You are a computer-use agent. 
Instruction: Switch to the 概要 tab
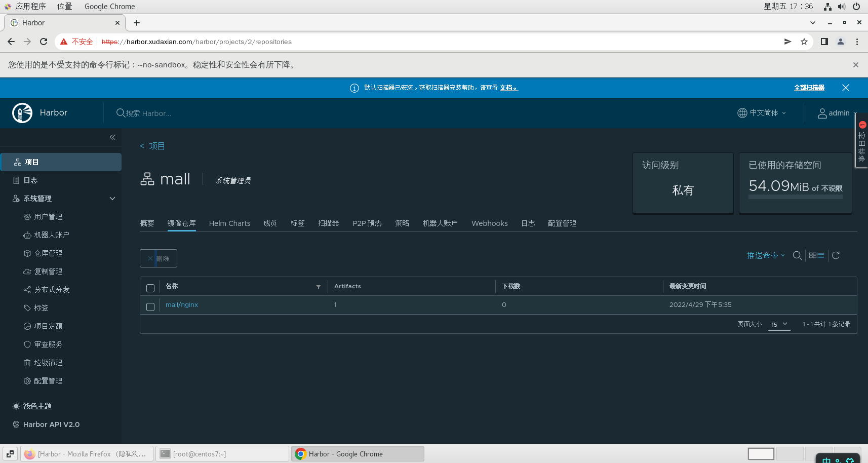click(147, 223)
